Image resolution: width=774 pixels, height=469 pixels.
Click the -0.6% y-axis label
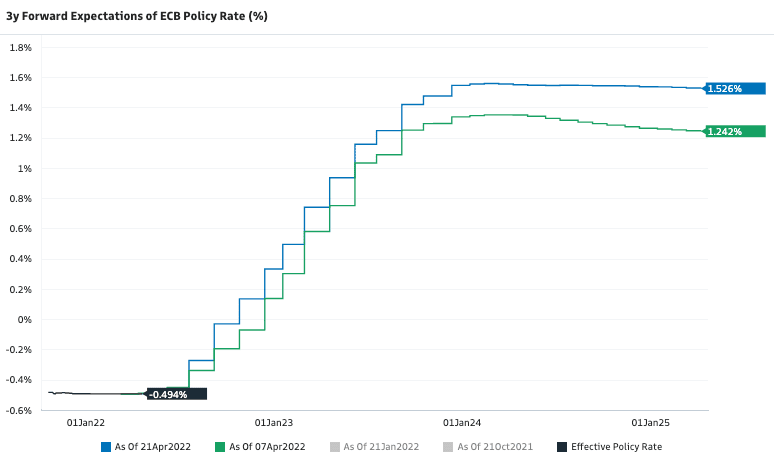[20, 410]
